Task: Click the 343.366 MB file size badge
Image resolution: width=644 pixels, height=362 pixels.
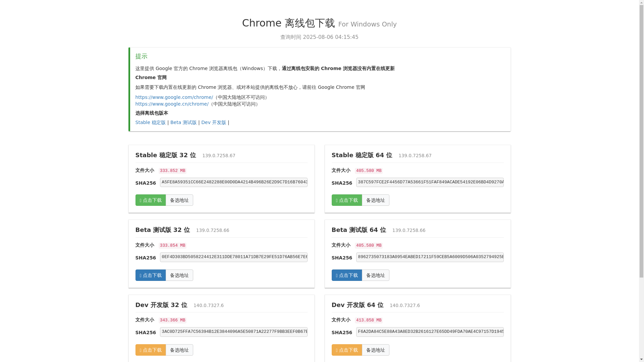Action: 172,320
